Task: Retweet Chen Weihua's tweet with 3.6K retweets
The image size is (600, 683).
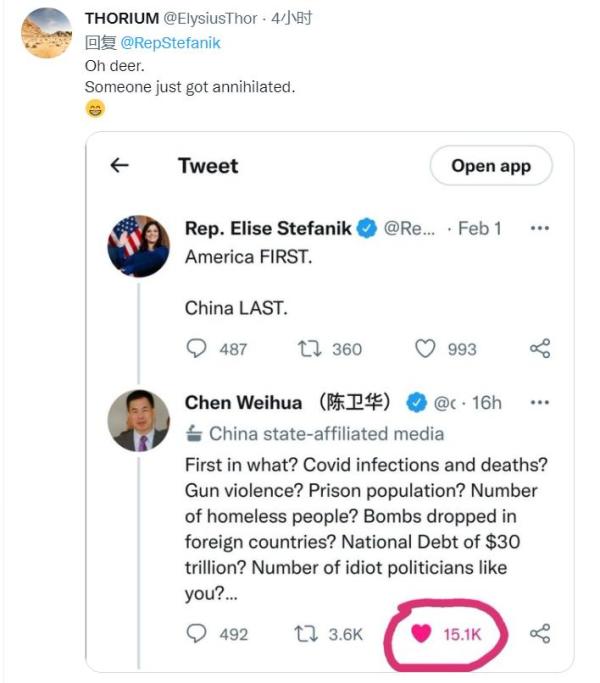Action: (x=309, y=634)
